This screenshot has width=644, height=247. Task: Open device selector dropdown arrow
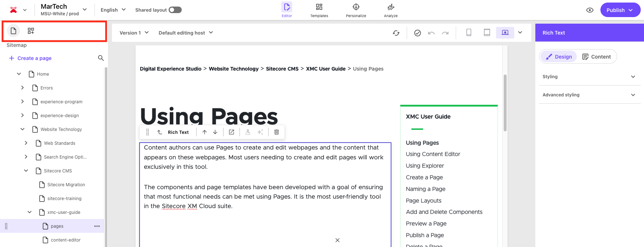point(520,32)
